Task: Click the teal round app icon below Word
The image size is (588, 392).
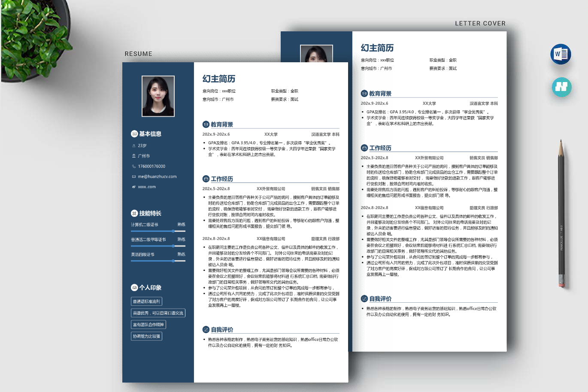Action: pyautogui.click(x=561, y=87)
